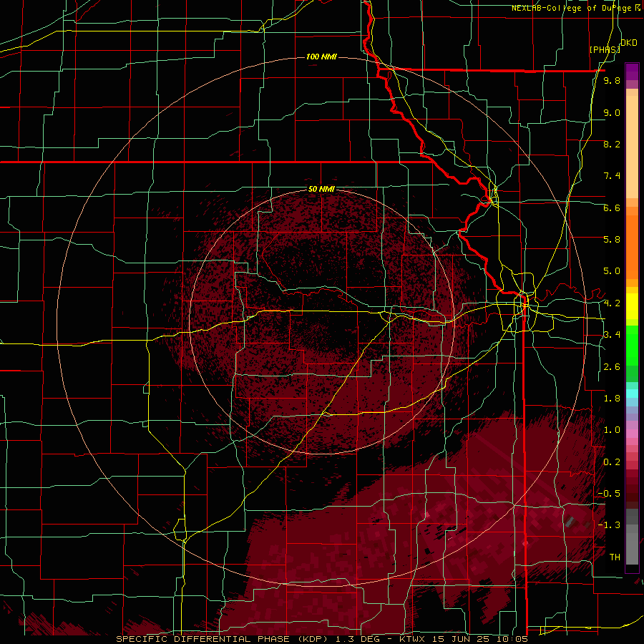This screenshot has width=644, height=644.
Task: Click the 1.0 value on the color scale
Action: [x=612, y=430]
